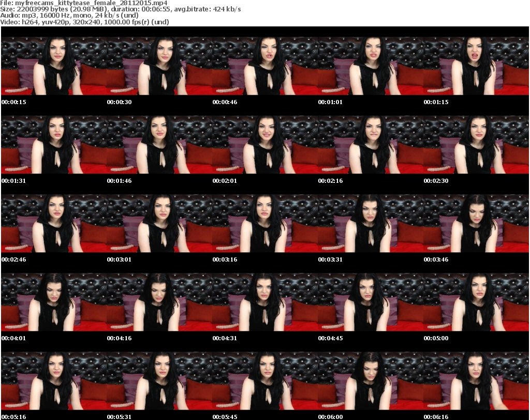The image size is (530, 420).
Task: Select the thumbnail at timestamp 00:04:31
Action: [x=264, y=302]
